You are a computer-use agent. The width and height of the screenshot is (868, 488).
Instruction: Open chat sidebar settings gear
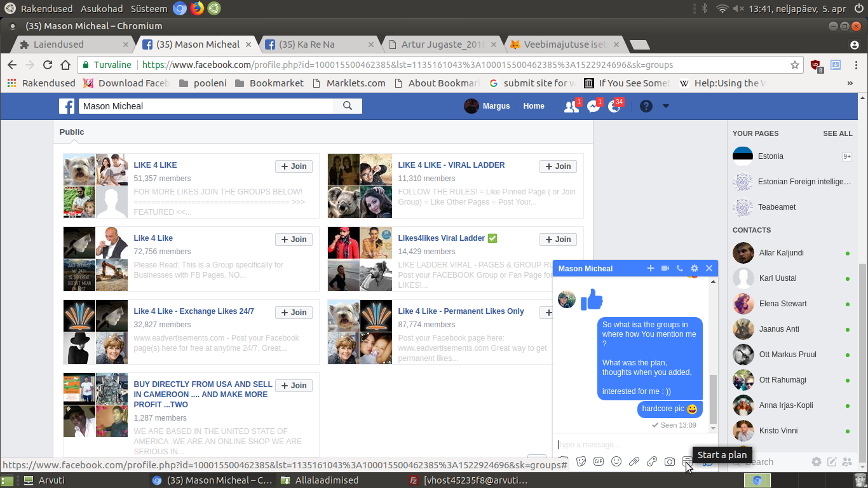[817, 462]
